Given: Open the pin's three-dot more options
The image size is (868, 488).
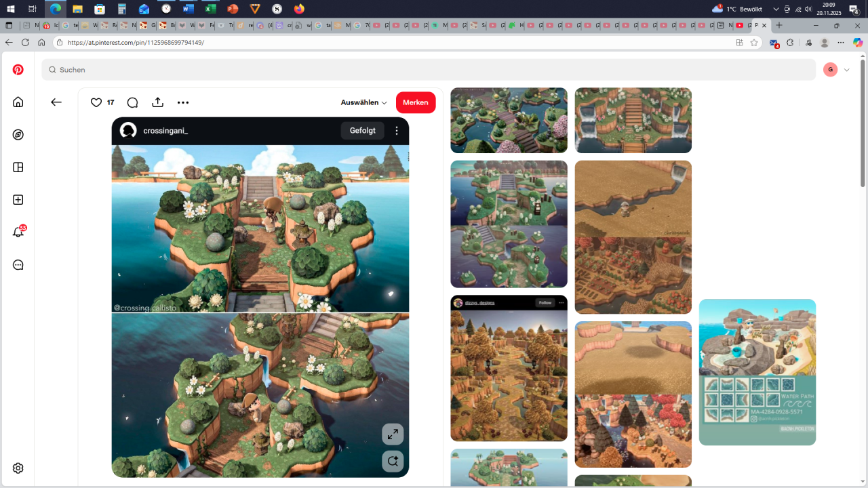Looking at the screenshot, I should point(183,102).
